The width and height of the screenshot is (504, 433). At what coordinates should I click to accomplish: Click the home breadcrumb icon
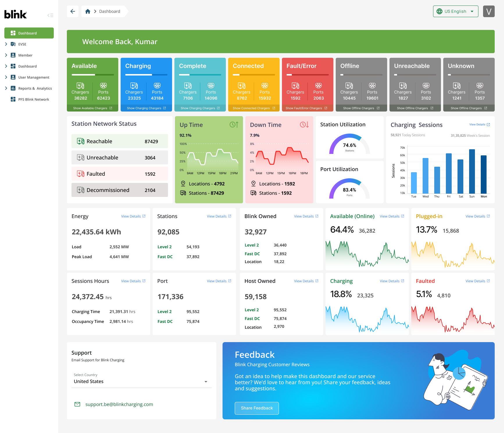(88, 11)
